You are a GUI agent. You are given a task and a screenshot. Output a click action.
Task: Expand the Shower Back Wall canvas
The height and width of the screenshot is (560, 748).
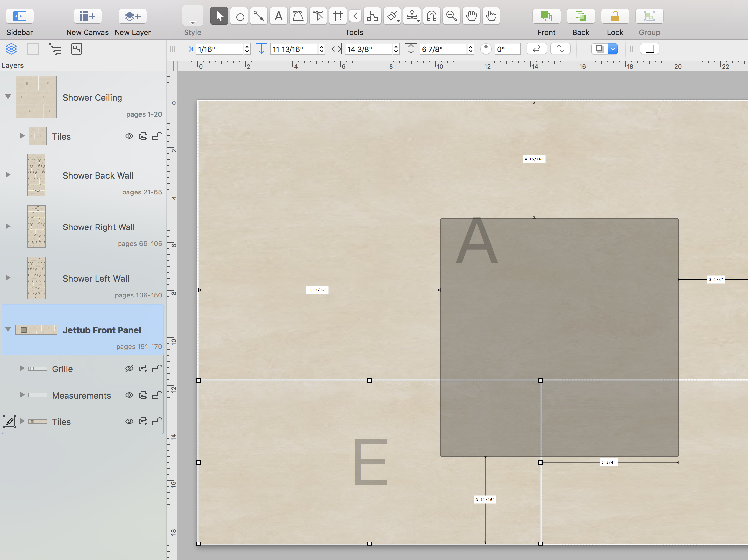click(8, 175)
